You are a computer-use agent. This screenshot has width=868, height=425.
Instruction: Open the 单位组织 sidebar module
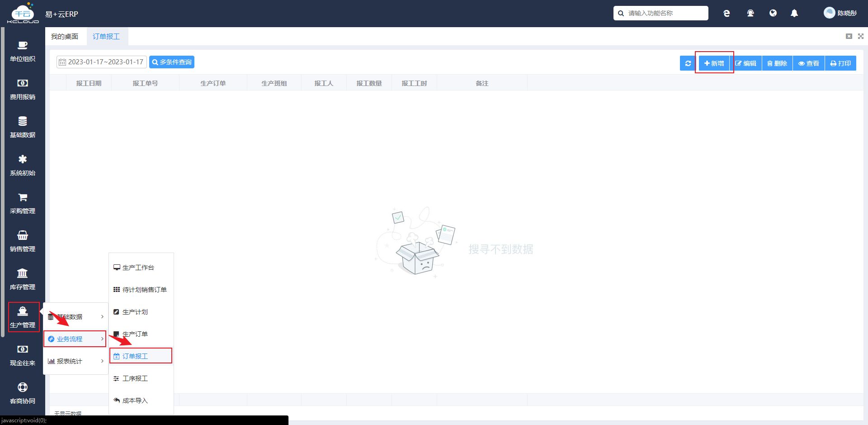pyautogui.click(x=23, y=52)
